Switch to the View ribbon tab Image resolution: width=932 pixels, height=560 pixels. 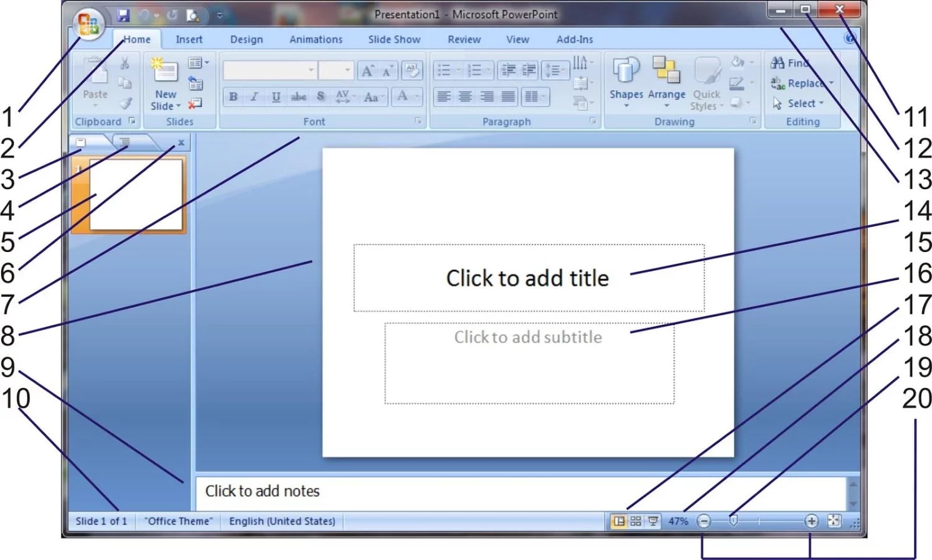point(517,39)
